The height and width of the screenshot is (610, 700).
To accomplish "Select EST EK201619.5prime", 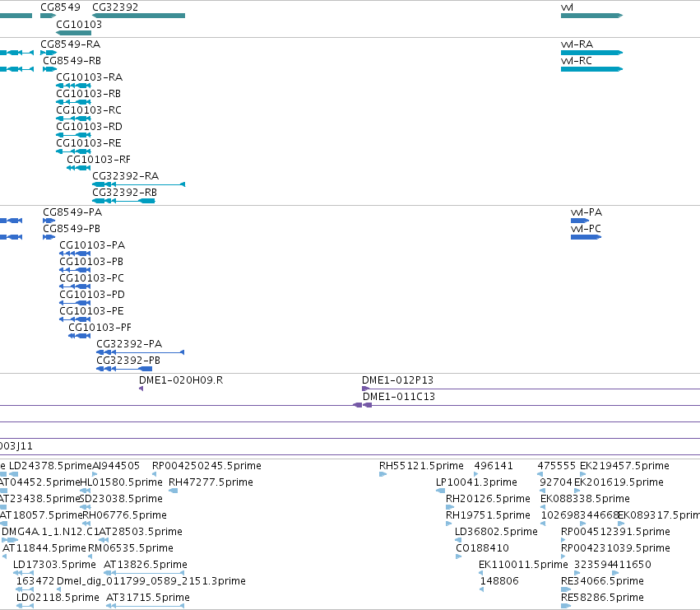I will [619, 482].
